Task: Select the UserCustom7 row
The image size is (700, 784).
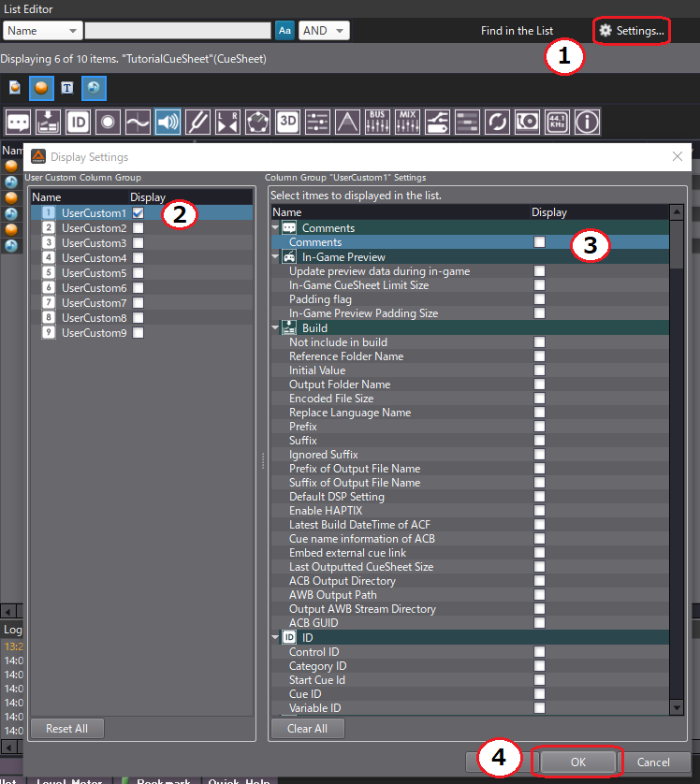Action: point(142,303)
